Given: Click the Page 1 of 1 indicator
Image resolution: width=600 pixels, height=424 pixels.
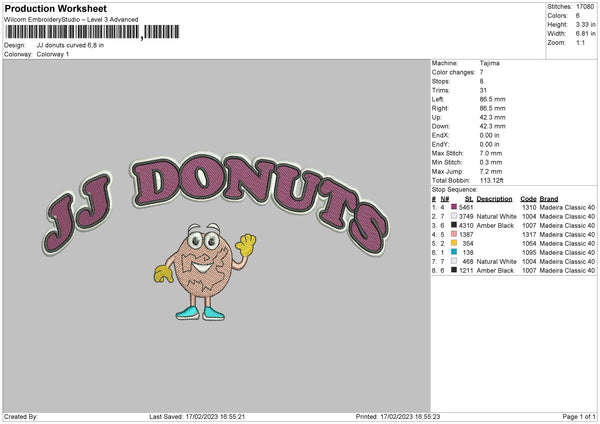Looking at the screenshot, I should [579, 416].
